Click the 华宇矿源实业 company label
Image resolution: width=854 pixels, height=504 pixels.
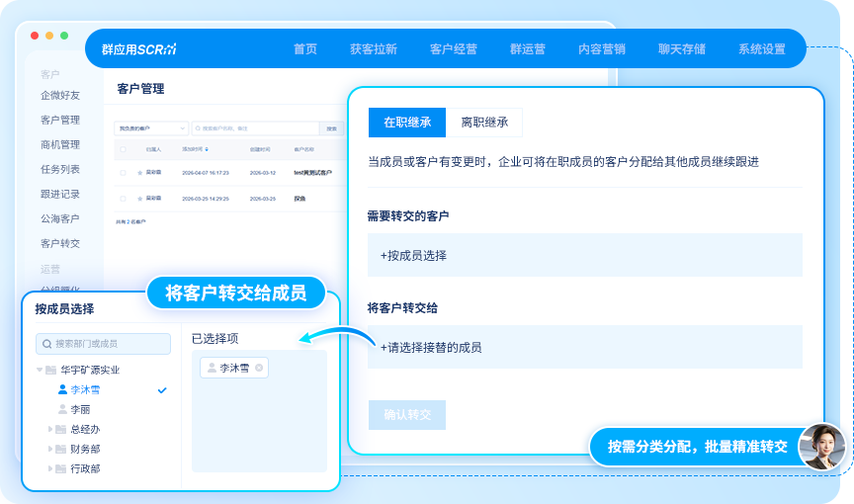(90, 371)
